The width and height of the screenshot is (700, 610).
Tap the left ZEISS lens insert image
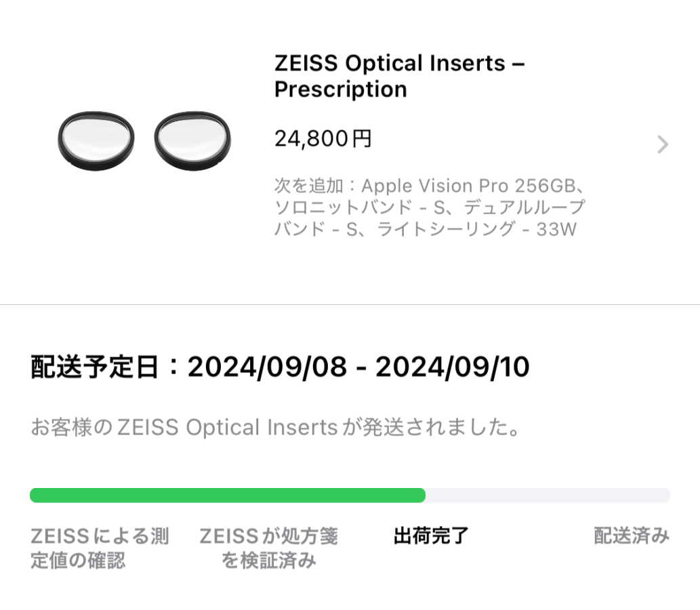[x=96, y=140]
